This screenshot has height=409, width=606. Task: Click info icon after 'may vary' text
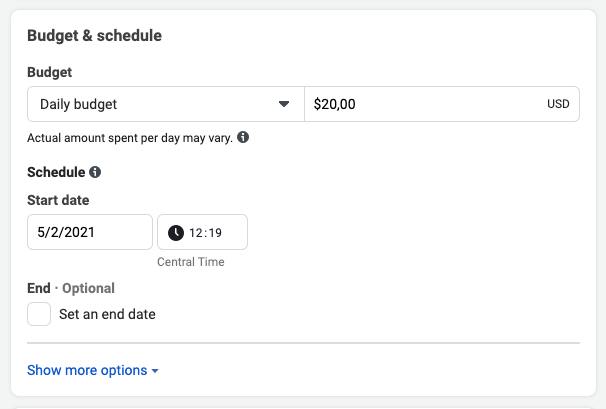243,137
